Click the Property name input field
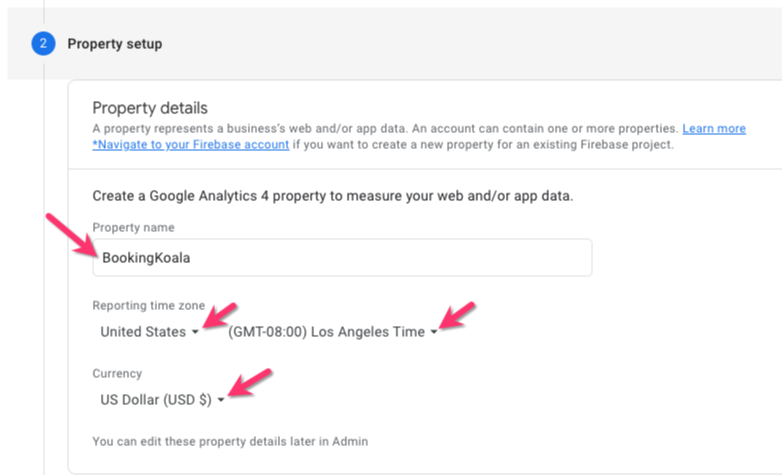Screen dimensions: 783x475 click(342, 258)
